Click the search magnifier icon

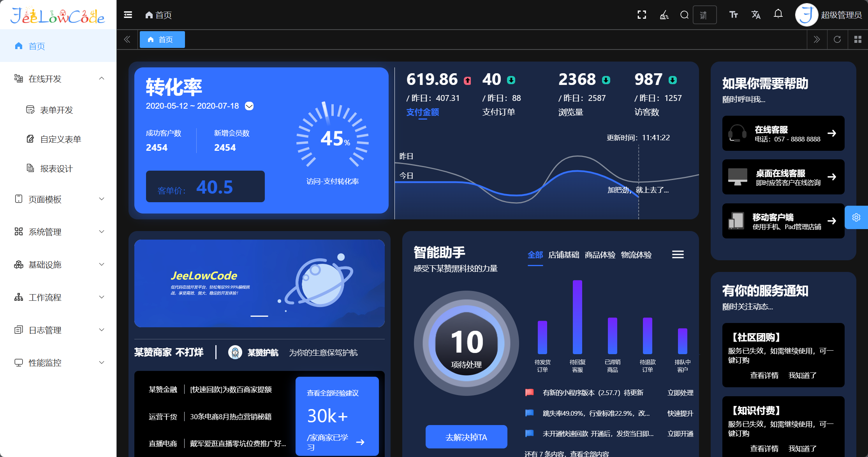coord(684,15)
